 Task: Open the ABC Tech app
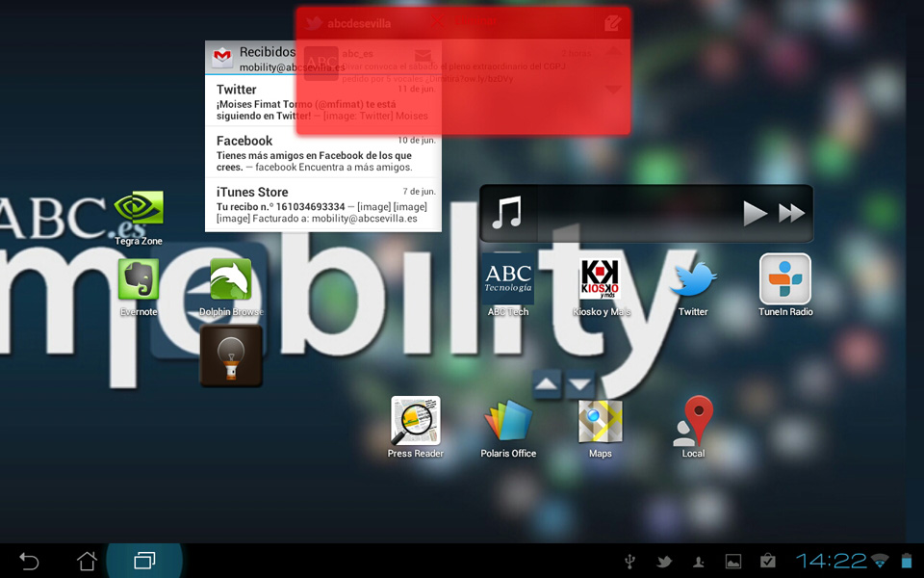(508, 280)
